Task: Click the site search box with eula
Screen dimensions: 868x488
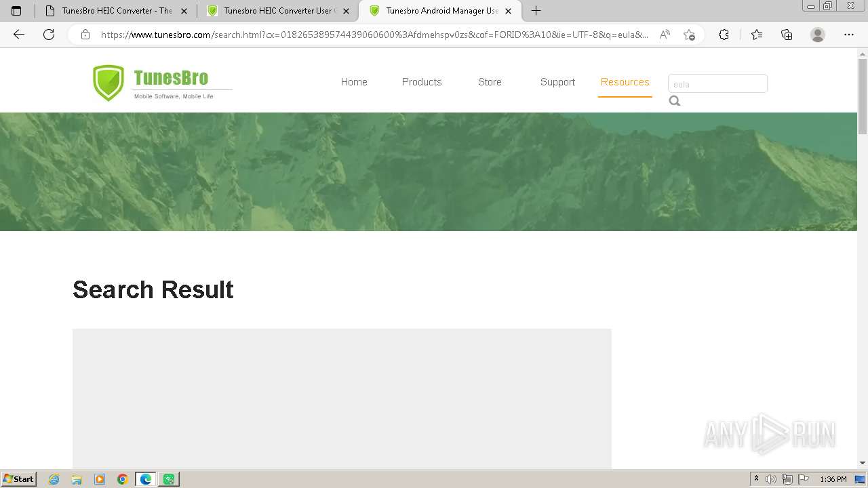Action: (717, 83)
